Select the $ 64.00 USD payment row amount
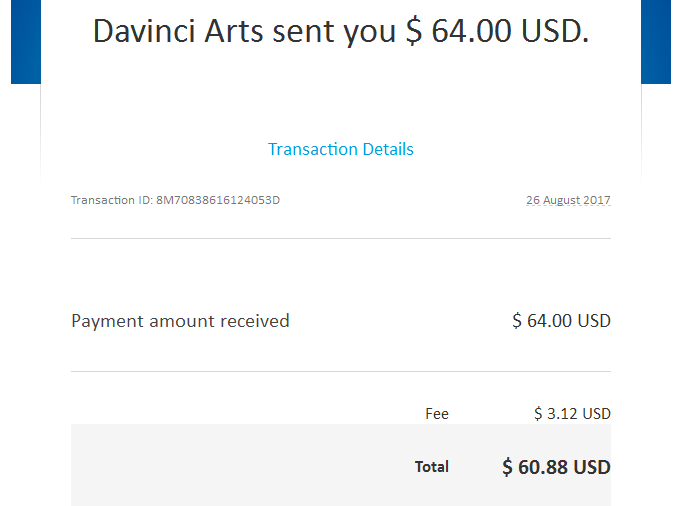696x506 pixels. point(561,321)
